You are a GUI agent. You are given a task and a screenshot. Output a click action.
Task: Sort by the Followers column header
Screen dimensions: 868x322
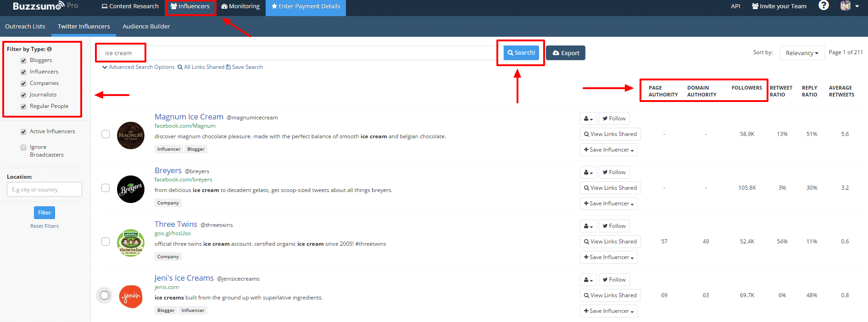pyautogui.click(x=747, y=88)
